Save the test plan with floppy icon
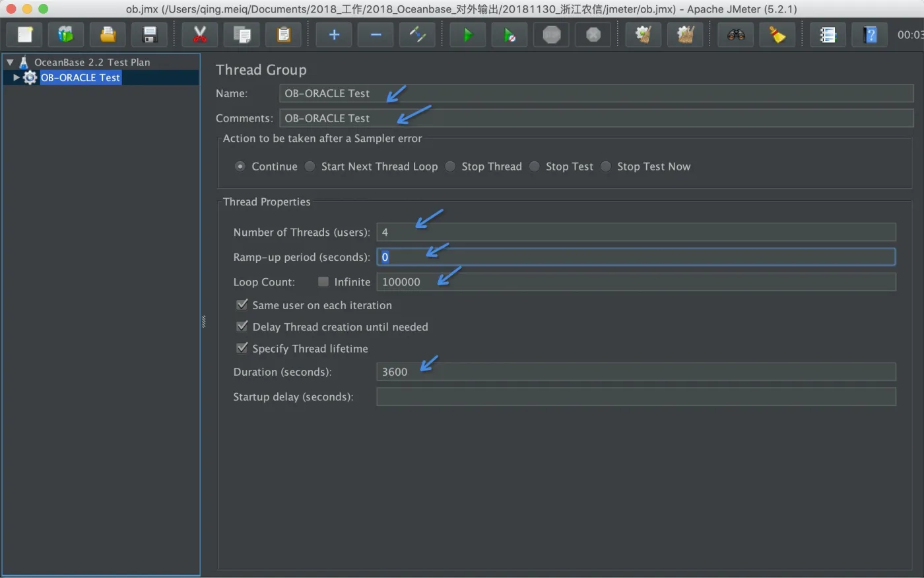The width and height of the screenshot is (924, 578). 150,34
